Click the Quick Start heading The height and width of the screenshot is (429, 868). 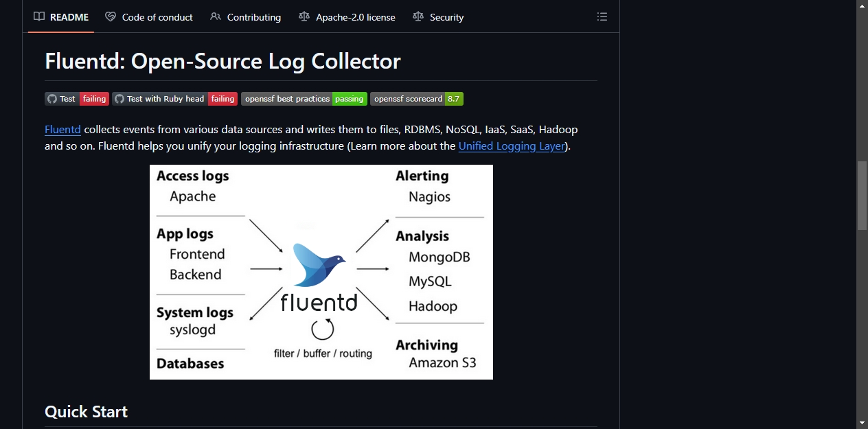coord(86,412)
